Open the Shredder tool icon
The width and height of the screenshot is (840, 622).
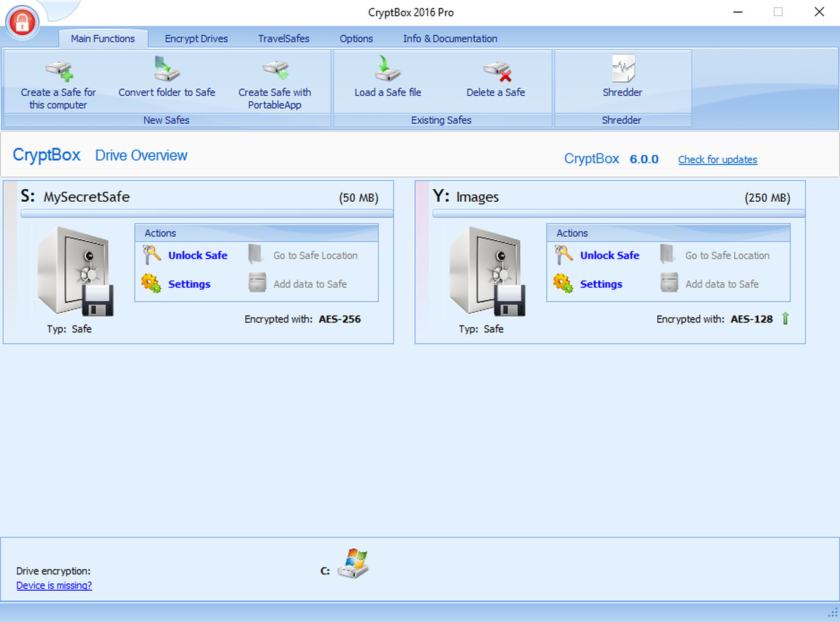click(623, 69)
